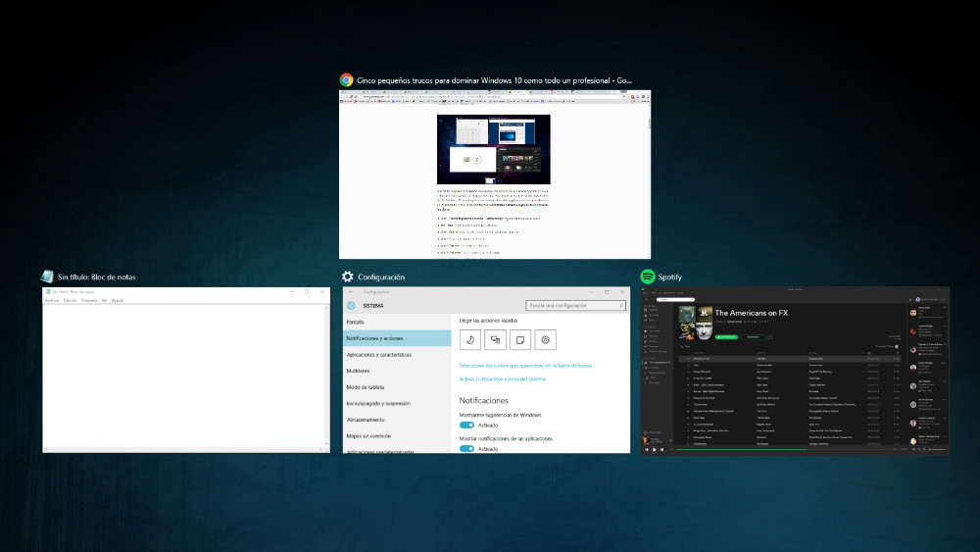The width and height of the screenshot is (980, 552).
Task: Select the moon quiet hours quick action
Action: click(x=470, y=339)
